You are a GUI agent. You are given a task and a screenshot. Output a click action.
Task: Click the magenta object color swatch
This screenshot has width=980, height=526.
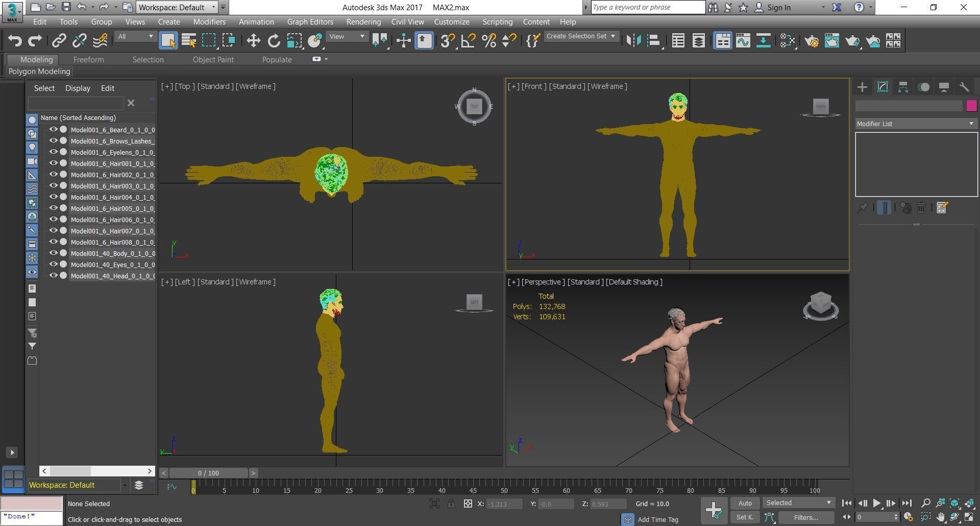coord(971,106)
